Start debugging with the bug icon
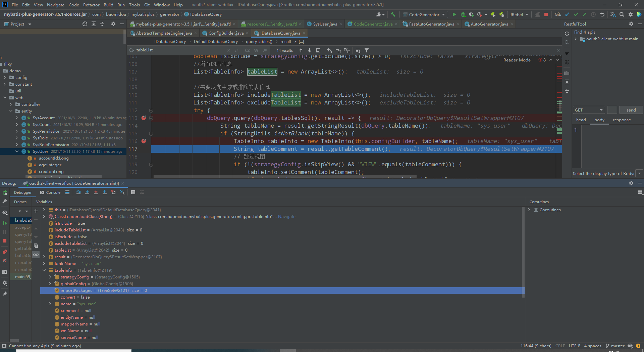The width and height of the screenshot is (644, 352). 463,14
